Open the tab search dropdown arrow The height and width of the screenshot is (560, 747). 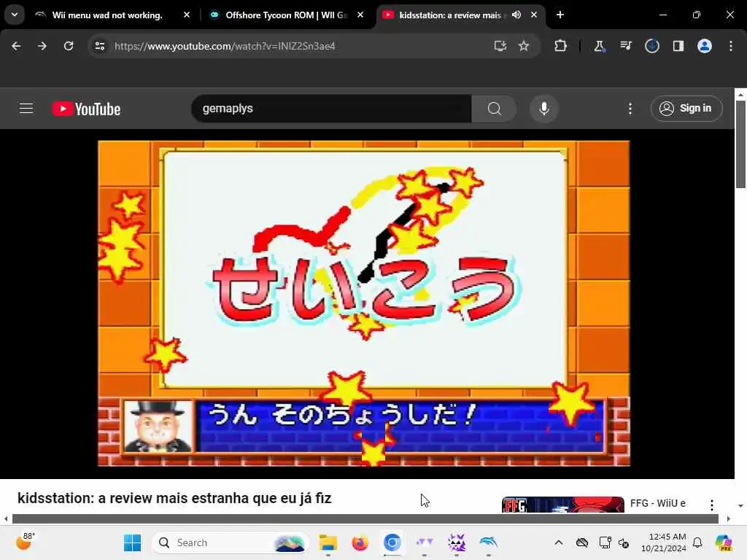click(x=15, y=15)
